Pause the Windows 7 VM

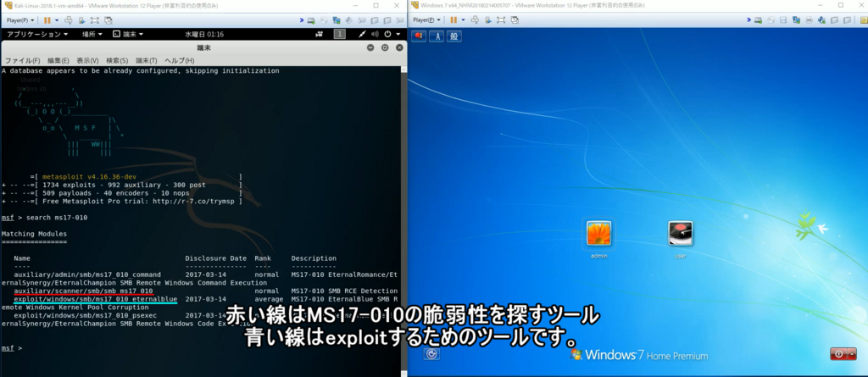point(453,20)
